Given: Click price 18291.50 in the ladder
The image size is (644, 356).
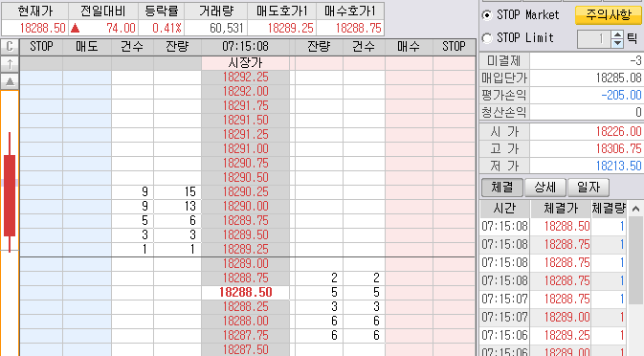Looking at the screenshot, I should point(246,121).
